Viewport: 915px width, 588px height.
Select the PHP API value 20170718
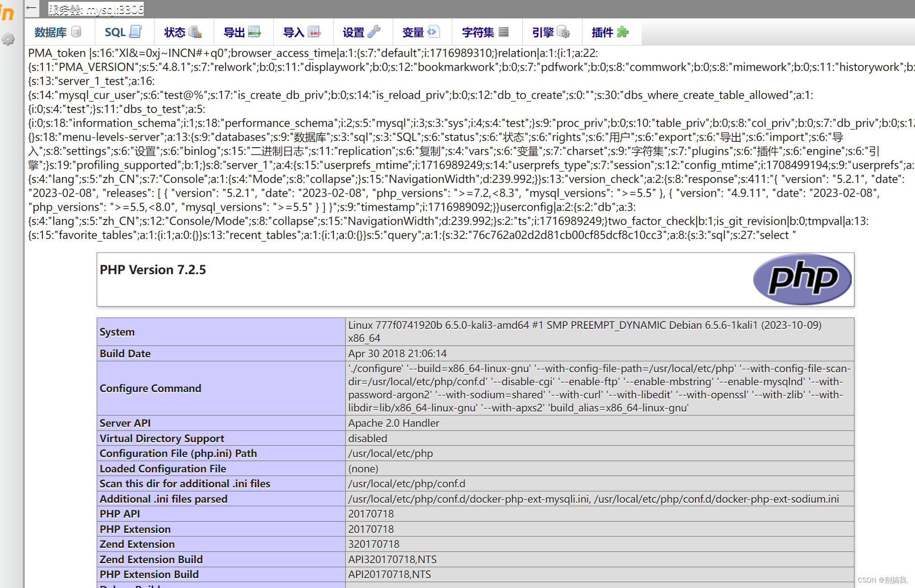[x=371, y=514]
